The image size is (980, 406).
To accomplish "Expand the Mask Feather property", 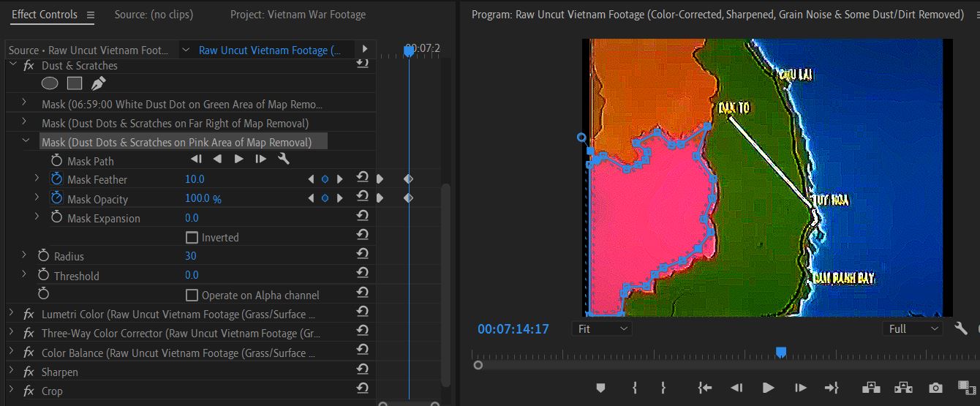I will [x=37, y=178].
